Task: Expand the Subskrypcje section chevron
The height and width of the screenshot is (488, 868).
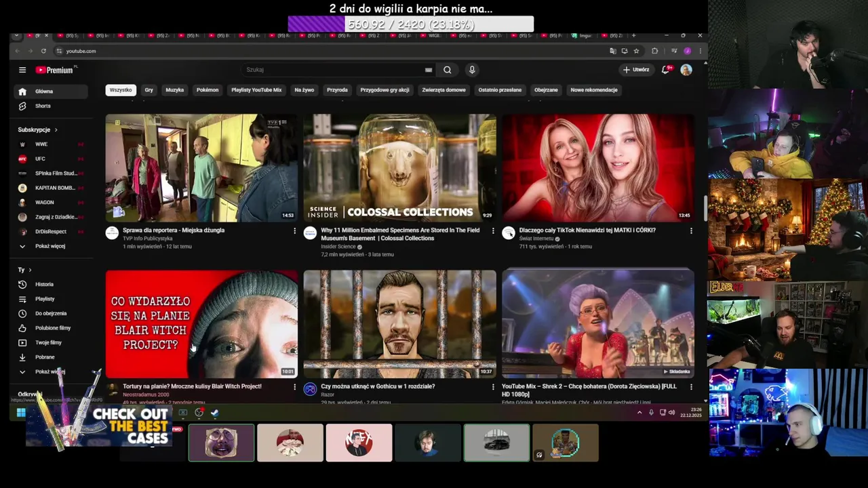Action: [x=56, y=129]
